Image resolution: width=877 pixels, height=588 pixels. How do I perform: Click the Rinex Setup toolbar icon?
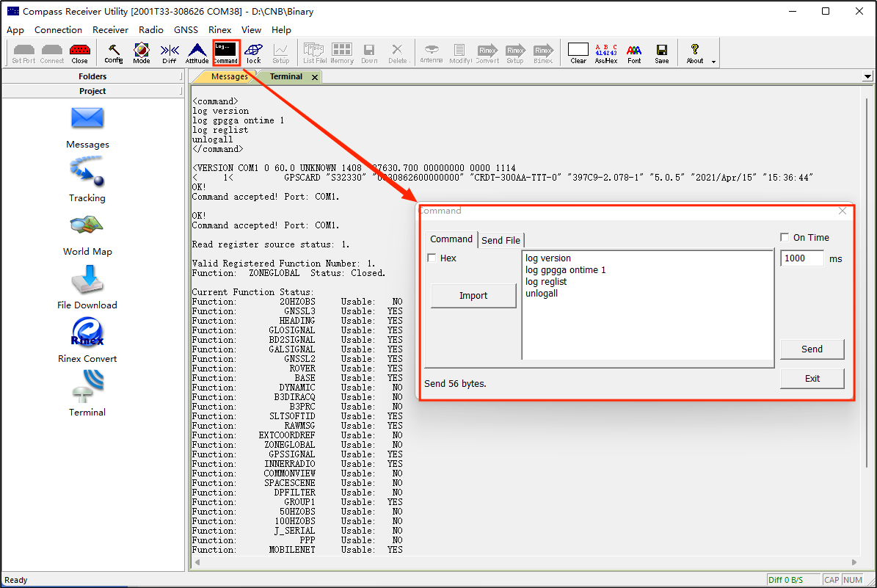coord(515,54)
